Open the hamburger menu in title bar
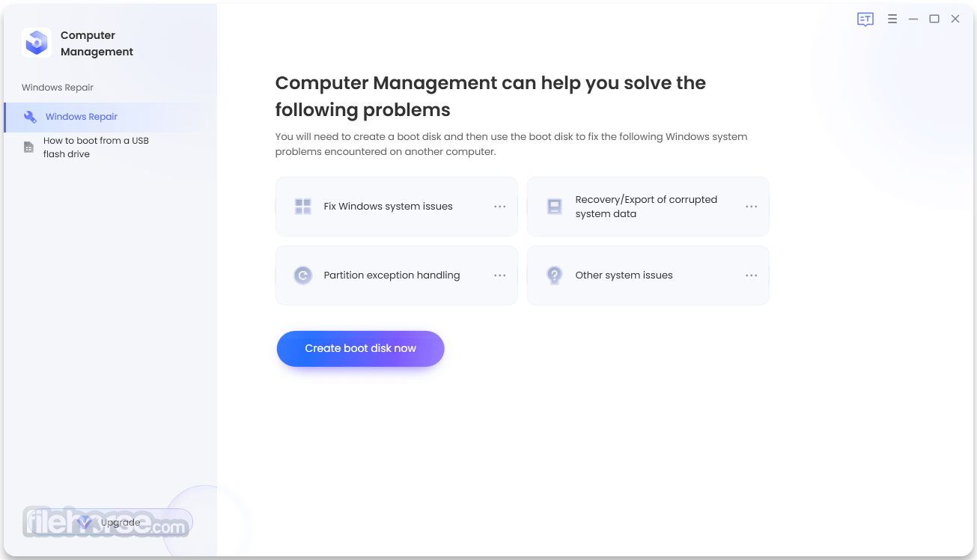The height and width of the screenshot is (560, 977). point(892,19)
